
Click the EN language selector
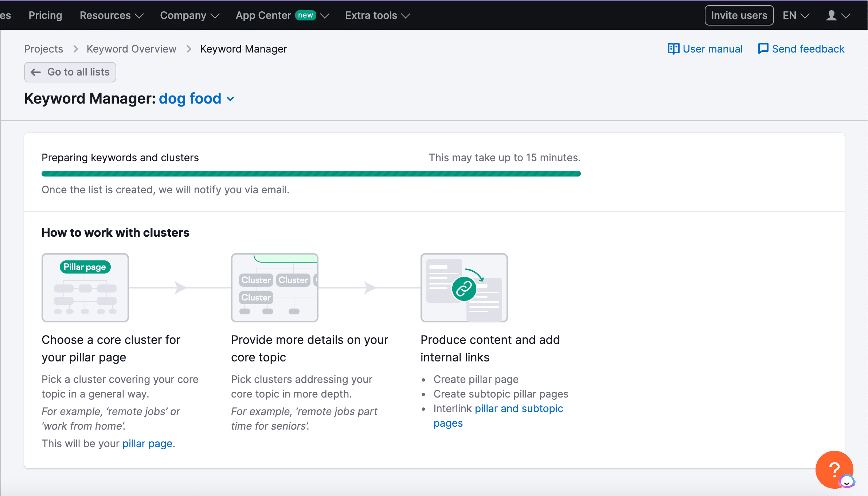(797, 16)
